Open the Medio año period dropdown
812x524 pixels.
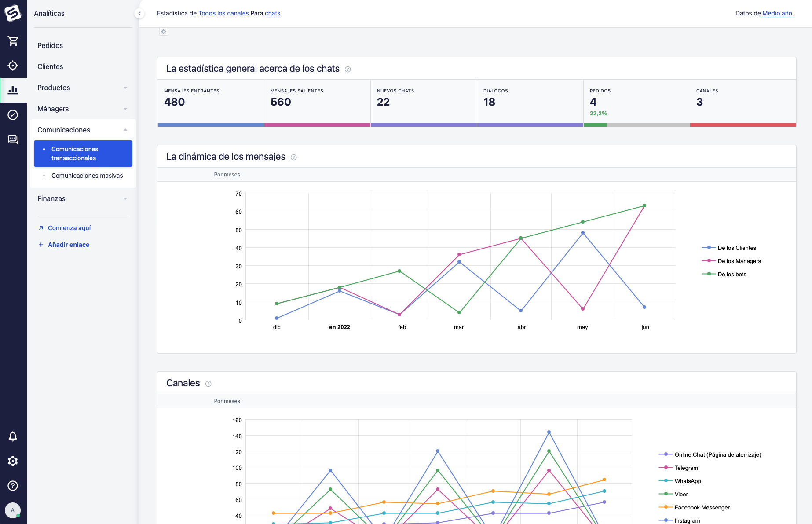coord(777,13)
